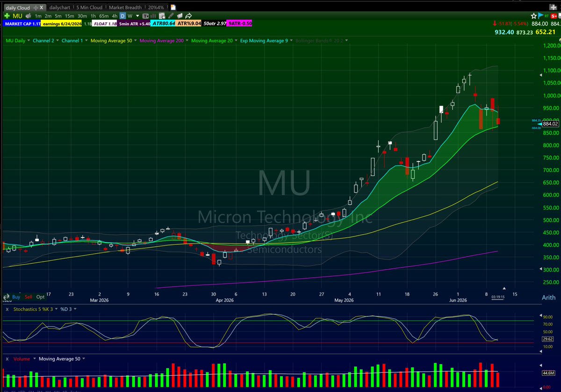Open the Channel 1 indicator dropdown
The height and width of the screenshot is (392, 561).
86,41
